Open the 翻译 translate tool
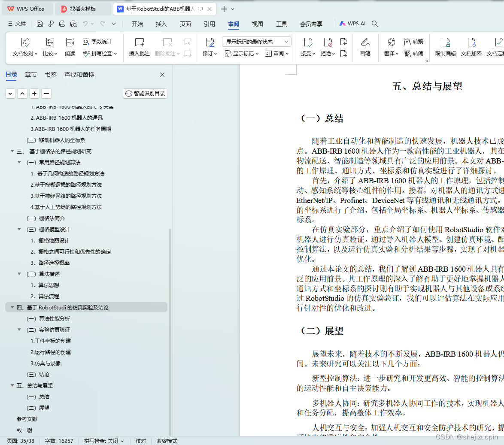 click(391, 47)
